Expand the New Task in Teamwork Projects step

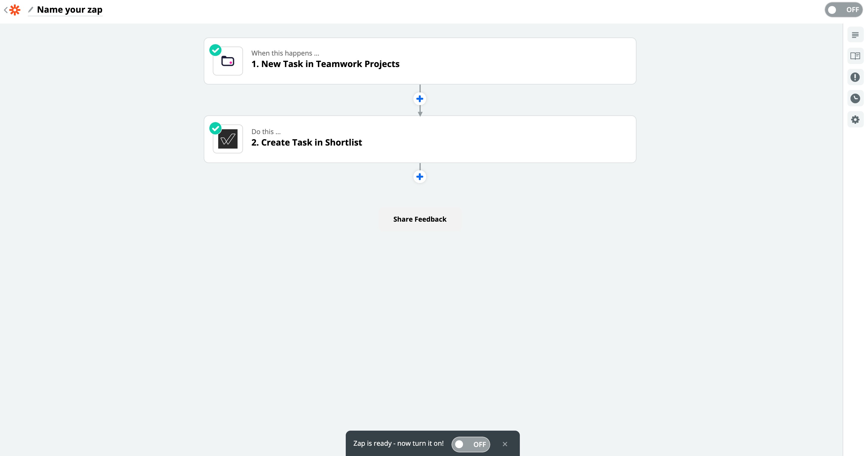click(x=420, y=61)
